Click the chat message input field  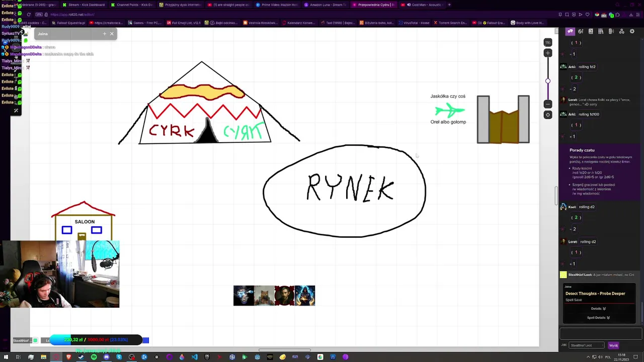pos(601,334)
